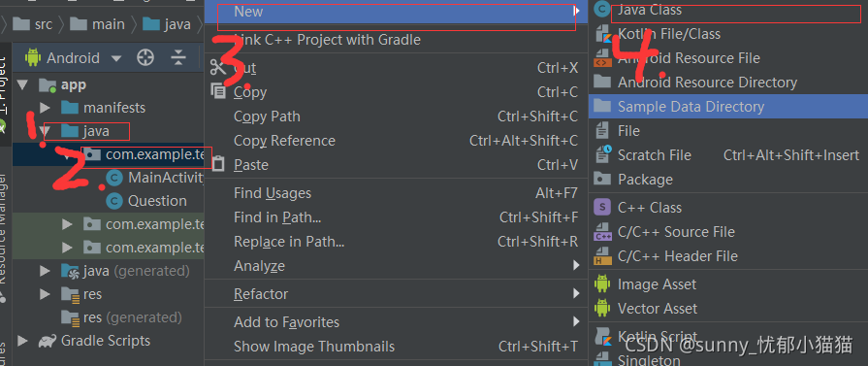Click the File document icon
868x366 pixels.
[x=601, y=131]
